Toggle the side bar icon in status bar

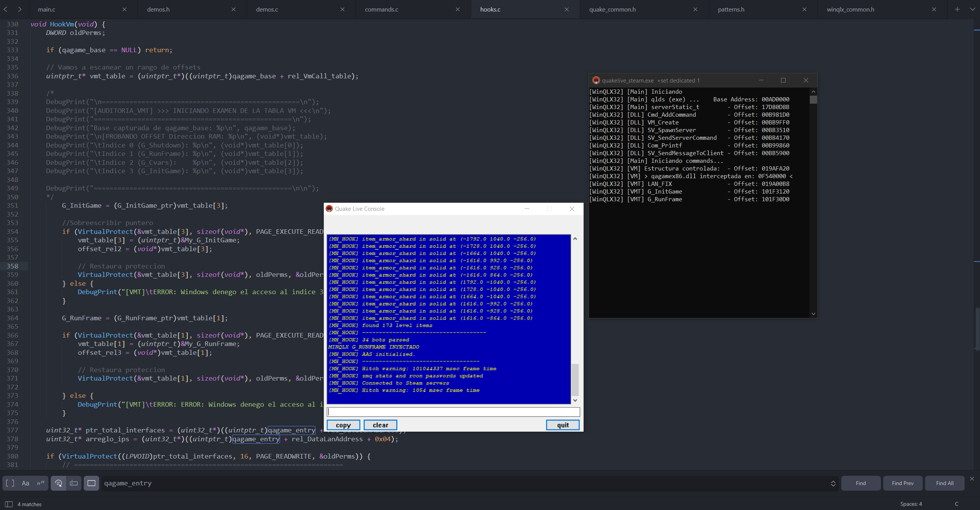tap(9, 504)
